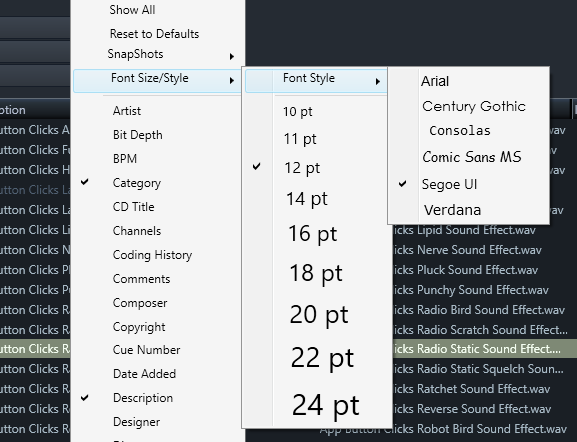Select the Pluck Sound Effect.wav row
The image size is (577, 442).
pyautogui.click(x=466, y=270)
